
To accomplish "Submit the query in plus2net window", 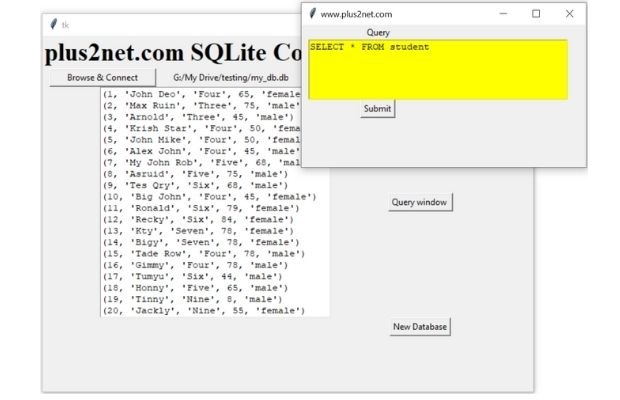I will pyautogui.click(x=377, y=109).
